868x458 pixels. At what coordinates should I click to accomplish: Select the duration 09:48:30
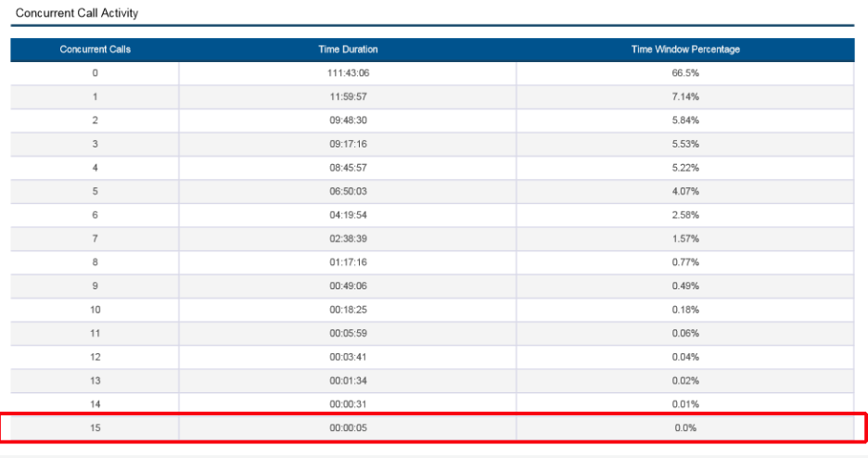click(348, 120)
